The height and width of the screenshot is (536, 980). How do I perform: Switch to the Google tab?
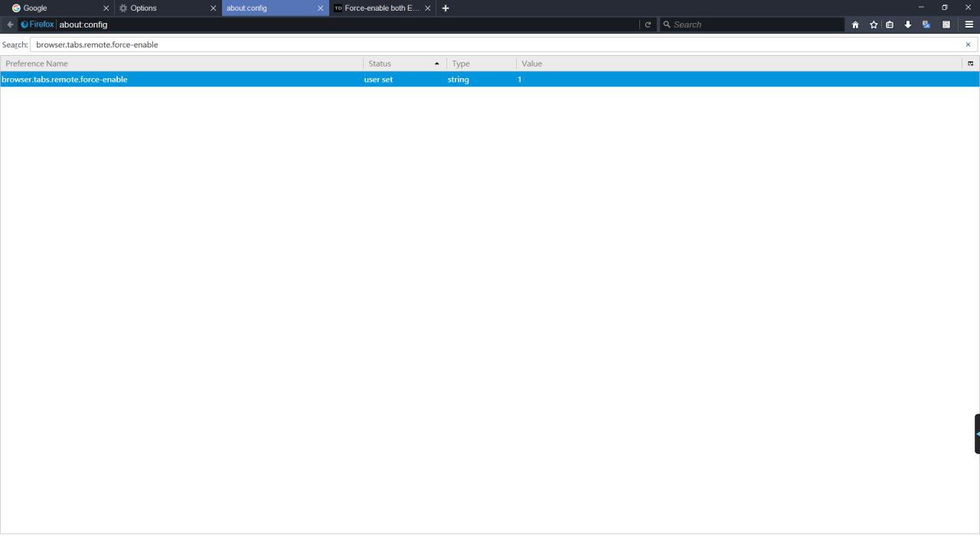[57, 8]
